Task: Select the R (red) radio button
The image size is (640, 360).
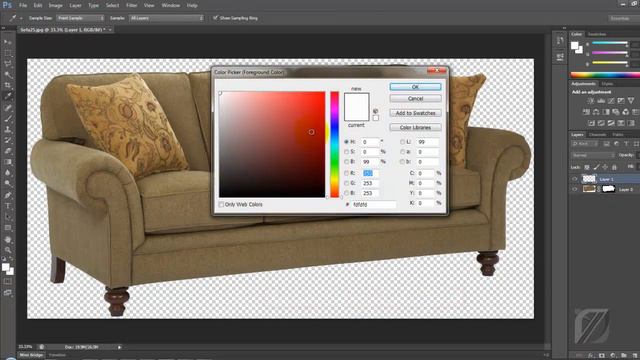Action: 347,173
